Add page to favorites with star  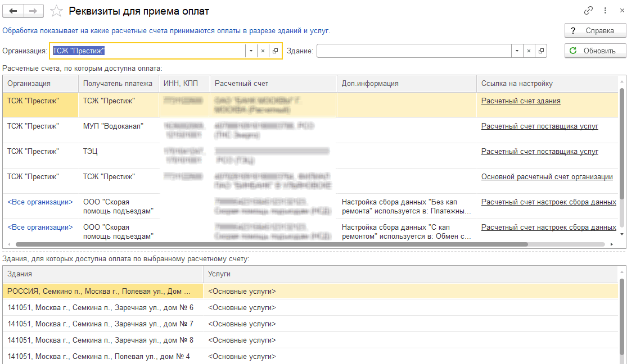pos(56,11)
